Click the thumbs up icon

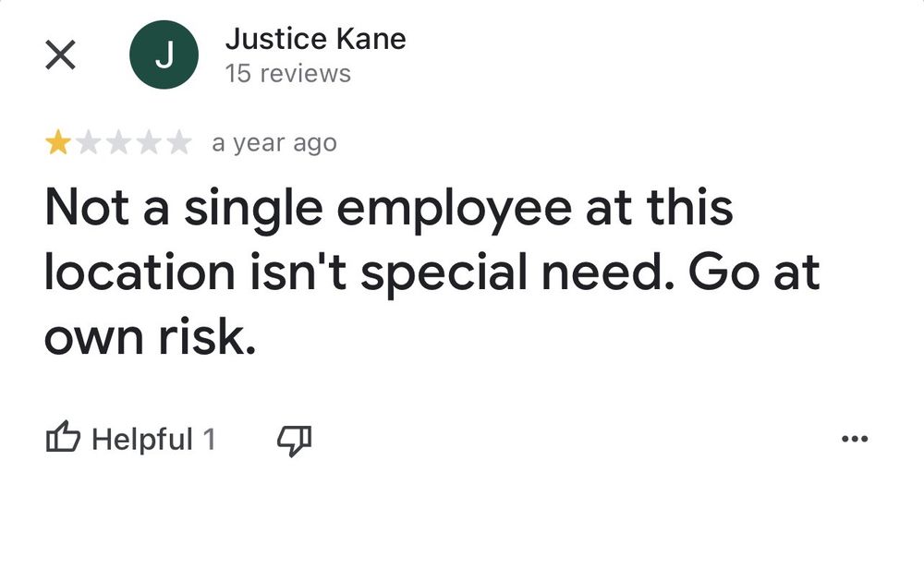point(63,438)
